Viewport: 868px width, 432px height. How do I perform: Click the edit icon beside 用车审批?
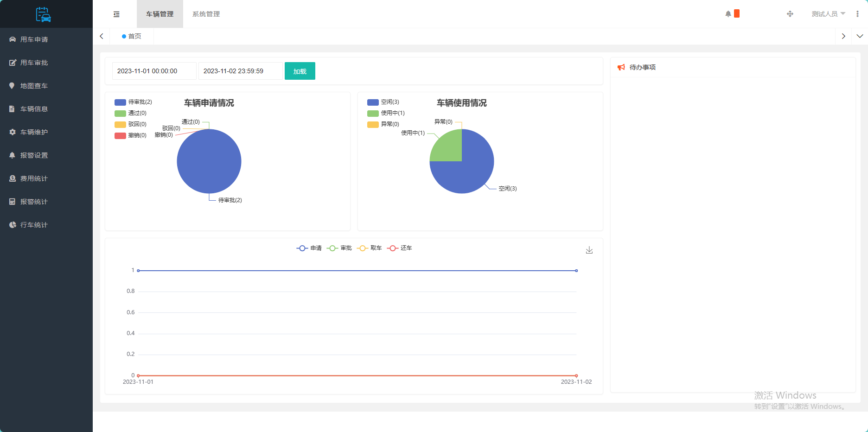13,63
